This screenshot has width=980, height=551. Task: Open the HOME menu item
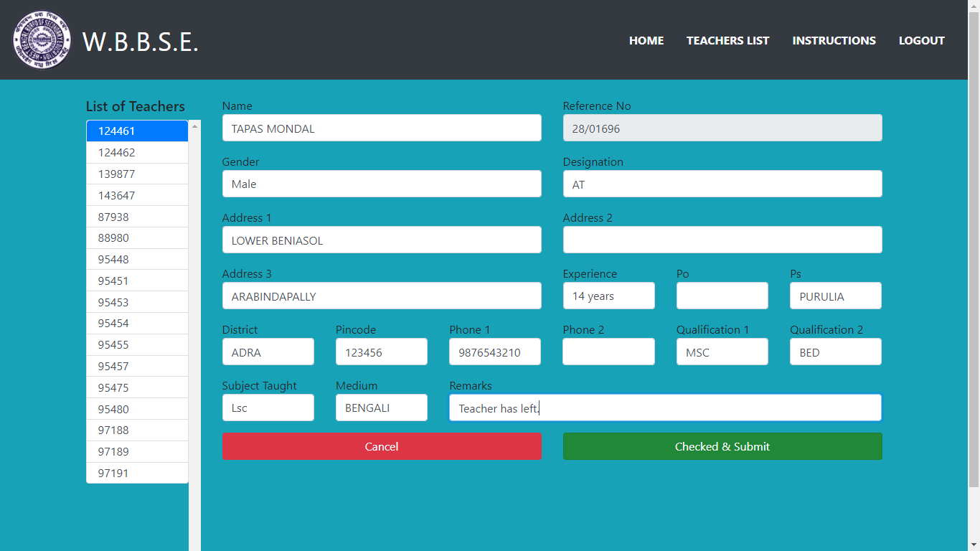pyautogui.click(x=646, y=41)
